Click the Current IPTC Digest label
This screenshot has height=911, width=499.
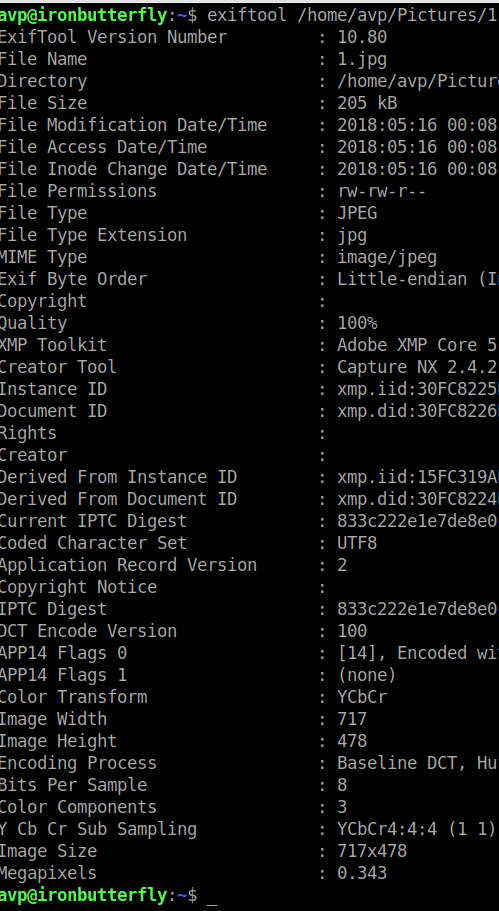coord(93,521)
